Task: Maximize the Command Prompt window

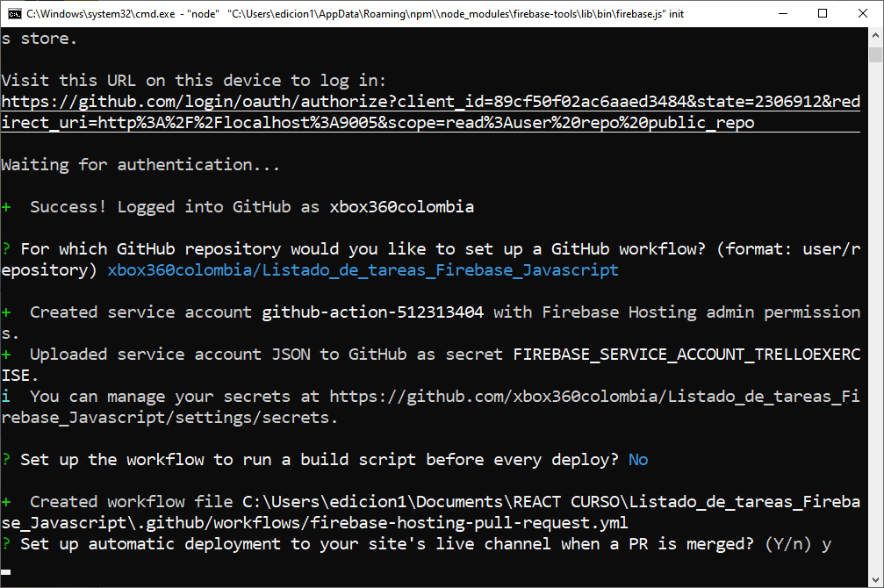Action: 822,13
